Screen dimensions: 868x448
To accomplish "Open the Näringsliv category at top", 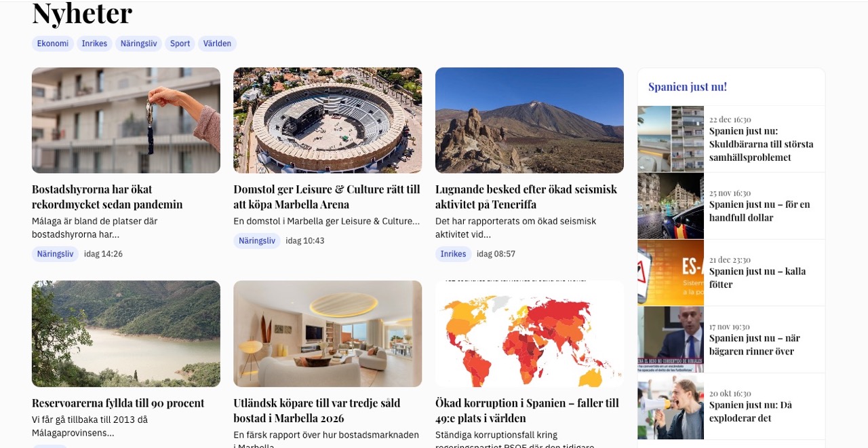I will click(x=138, y=43).
